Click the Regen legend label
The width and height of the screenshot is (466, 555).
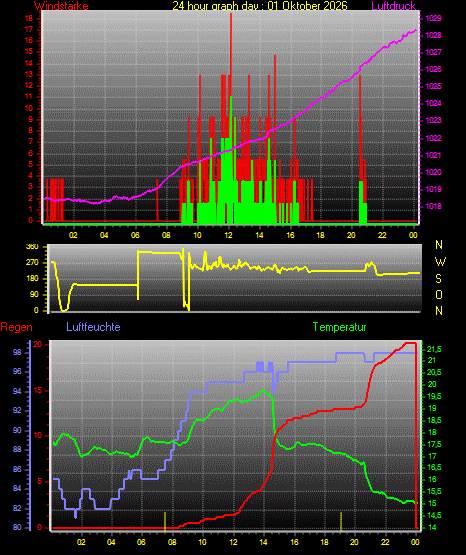(16, 327)
